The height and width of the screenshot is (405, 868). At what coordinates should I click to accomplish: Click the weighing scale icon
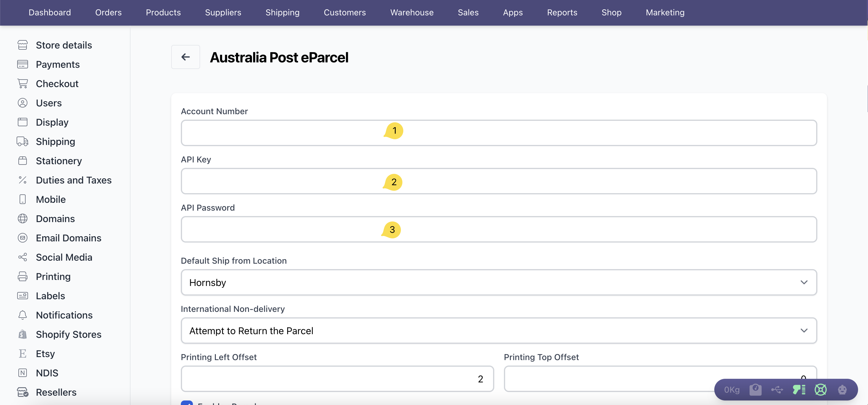coord(755,390)
